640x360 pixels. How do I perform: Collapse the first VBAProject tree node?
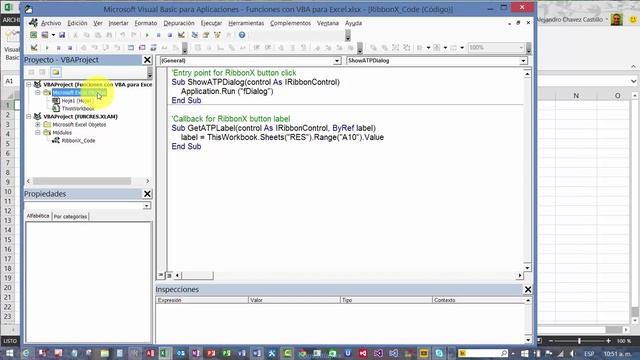coord(29,84)
